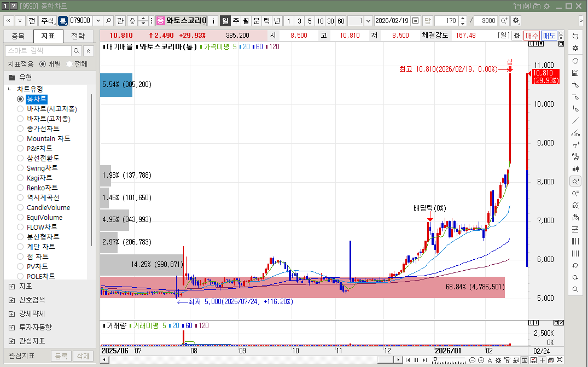Click the bottom magnifier in right toolbar
The height and width of the screenshot is (367, 588).
pyautogui.click(x=575, y=289)
